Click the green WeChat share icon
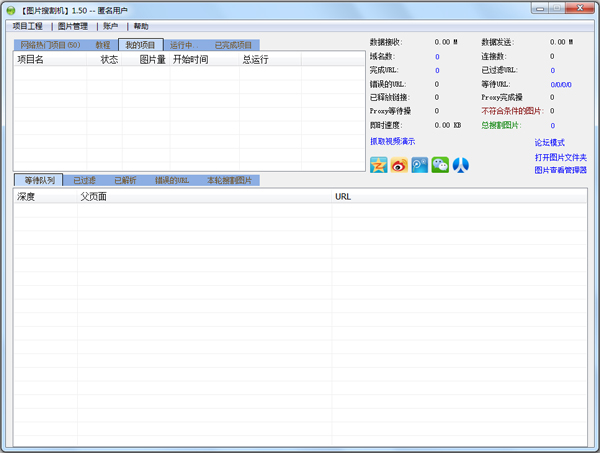 tap(440, 165)
